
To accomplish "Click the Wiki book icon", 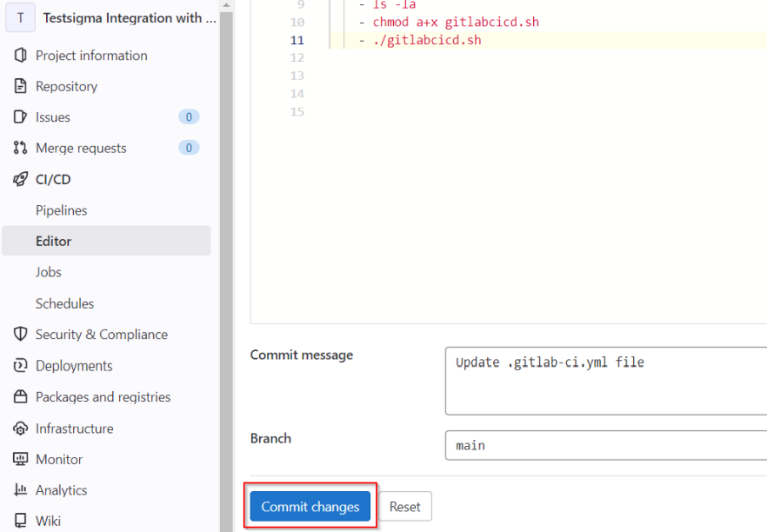I will coord(21,519).
